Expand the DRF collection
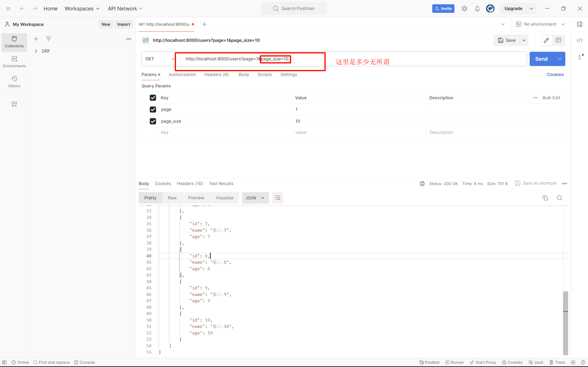This screenshot has height=367, width=588. (36, 51)
